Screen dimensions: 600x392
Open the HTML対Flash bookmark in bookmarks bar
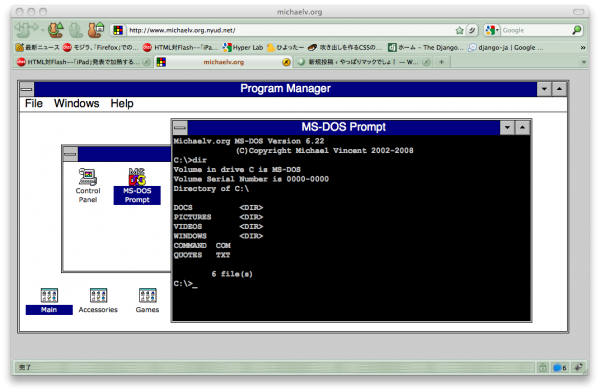pyautogui.click(x=180, y=47)
